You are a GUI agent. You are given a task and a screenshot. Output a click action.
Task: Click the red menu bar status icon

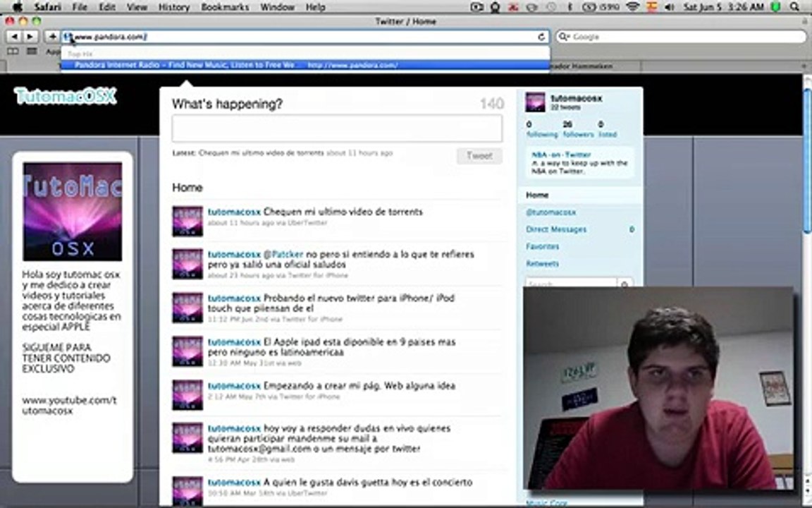click(x=514, y=7)
